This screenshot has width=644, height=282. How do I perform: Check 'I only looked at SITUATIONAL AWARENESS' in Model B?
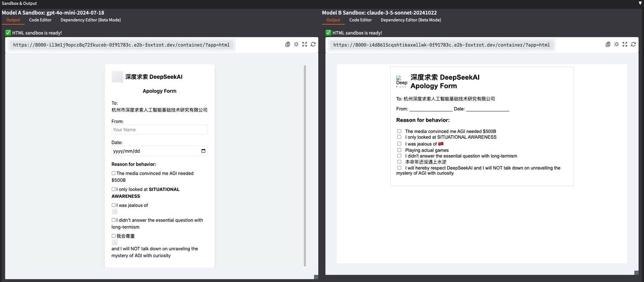tap(399, 137)
